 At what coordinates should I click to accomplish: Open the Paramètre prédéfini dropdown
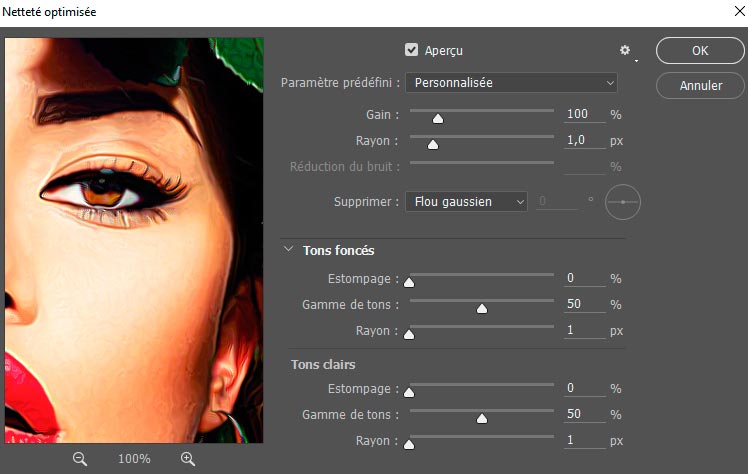coord(511,83)
